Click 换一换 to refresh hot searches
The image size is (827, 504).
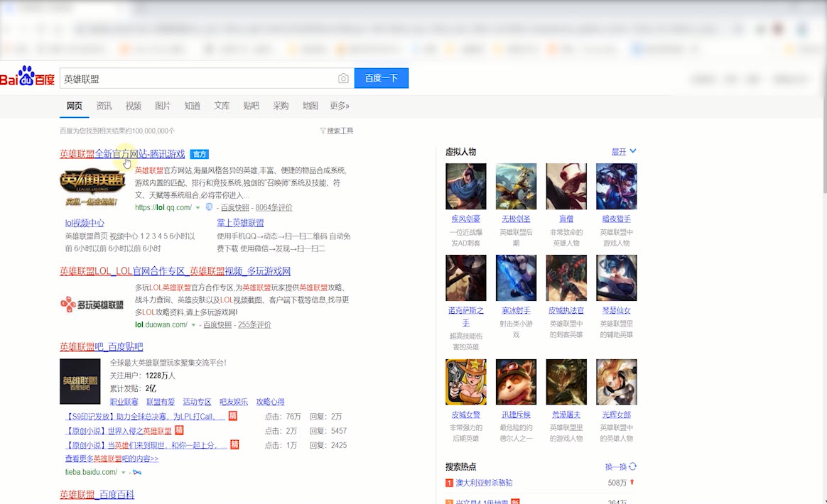coord(615,467)
